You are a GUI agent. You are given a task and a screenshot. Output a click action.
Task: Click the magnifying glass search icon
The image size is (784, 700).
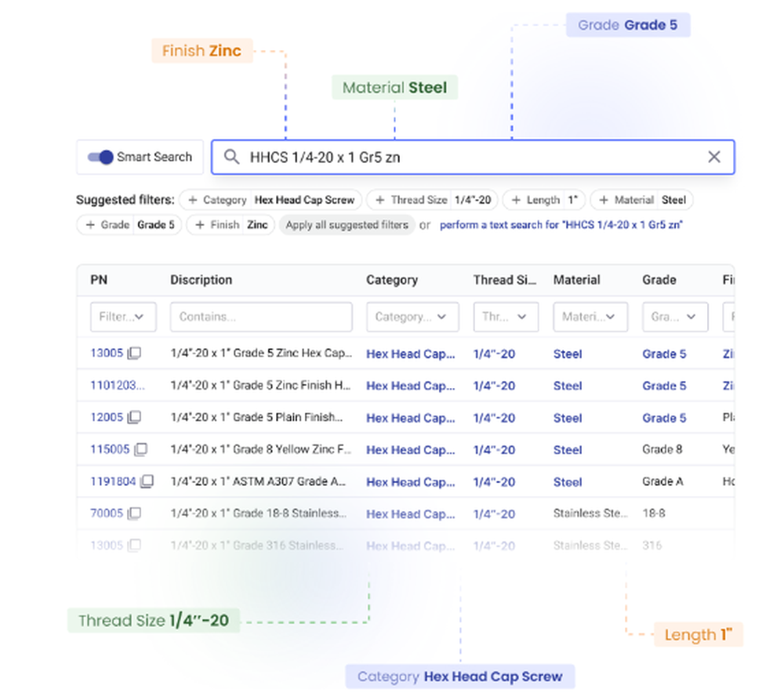coord(231,157)
